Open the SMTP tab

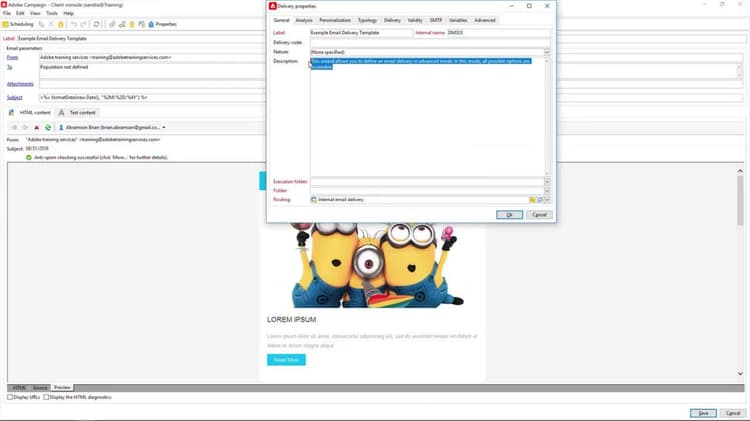436,20
